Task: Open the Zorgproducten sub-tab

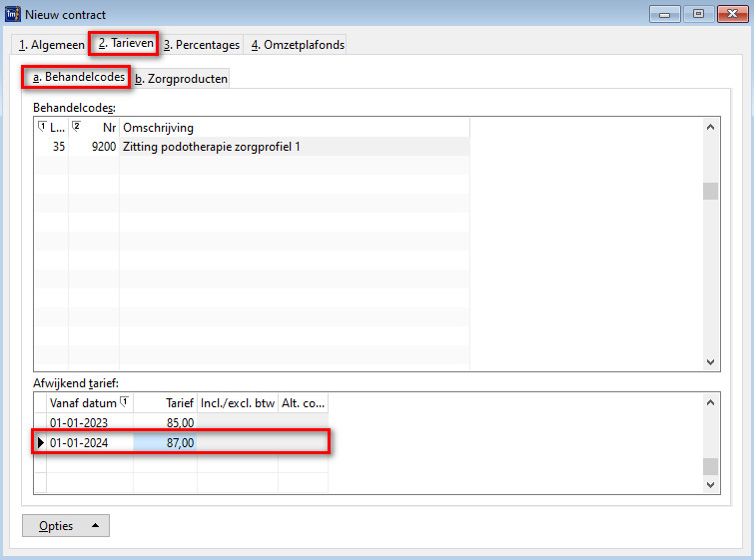Action: [x=181, y=79]
